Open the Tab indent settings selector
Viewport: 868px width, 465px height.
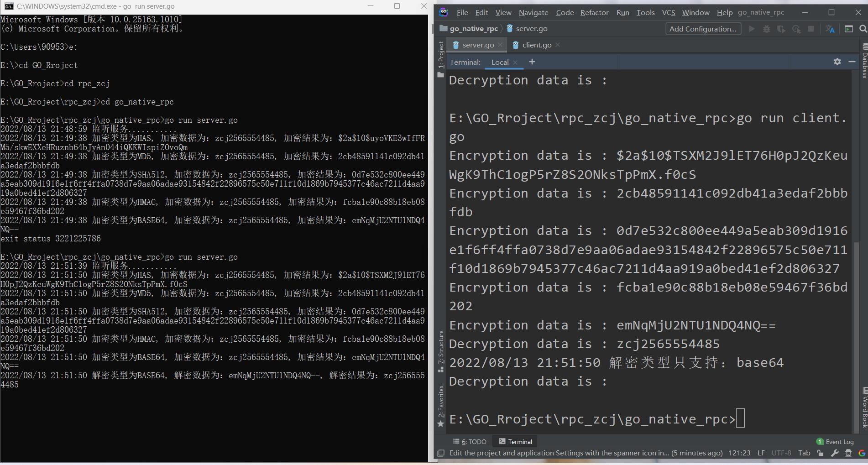[x=804, y=453]
